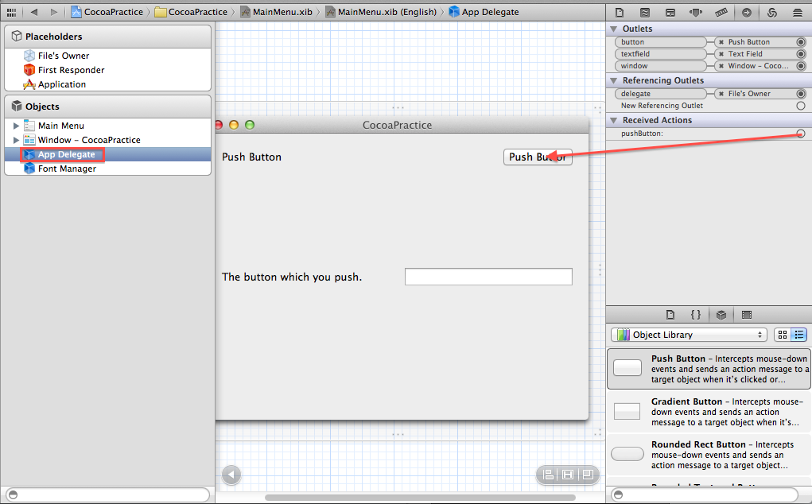Collapse the Received Actions section
The image size is (812, 504).
tap(614, 121)
